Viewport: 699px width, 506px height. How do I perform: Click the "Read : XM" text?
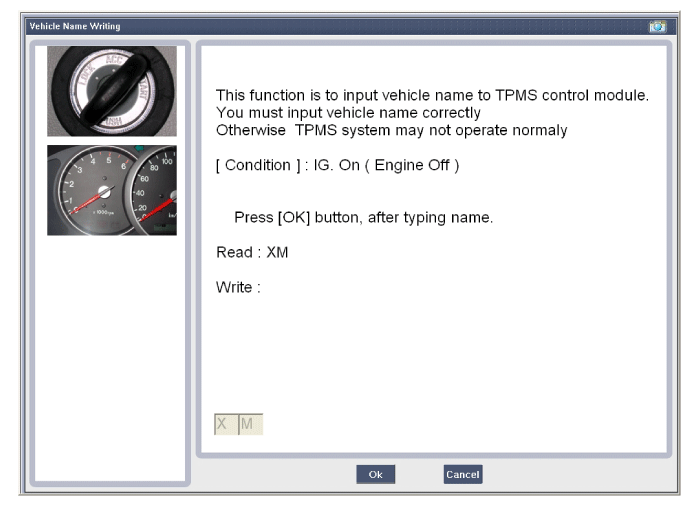[x=252, y=253]
